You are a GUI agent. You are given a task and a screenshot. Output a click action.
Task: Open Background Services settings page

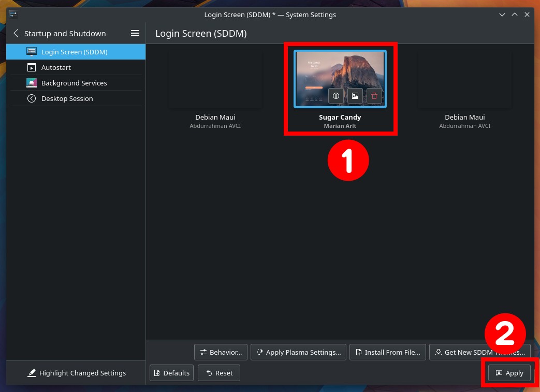coord(76,83)
